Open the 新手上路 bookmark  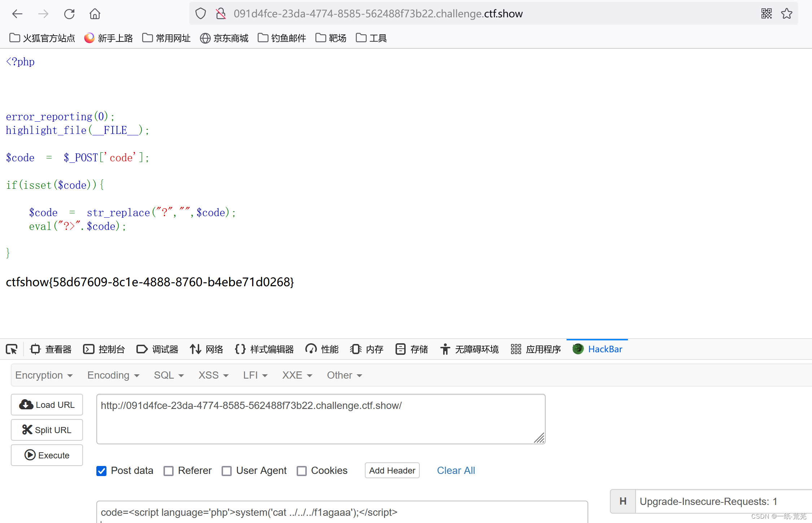tap(109, 38)
